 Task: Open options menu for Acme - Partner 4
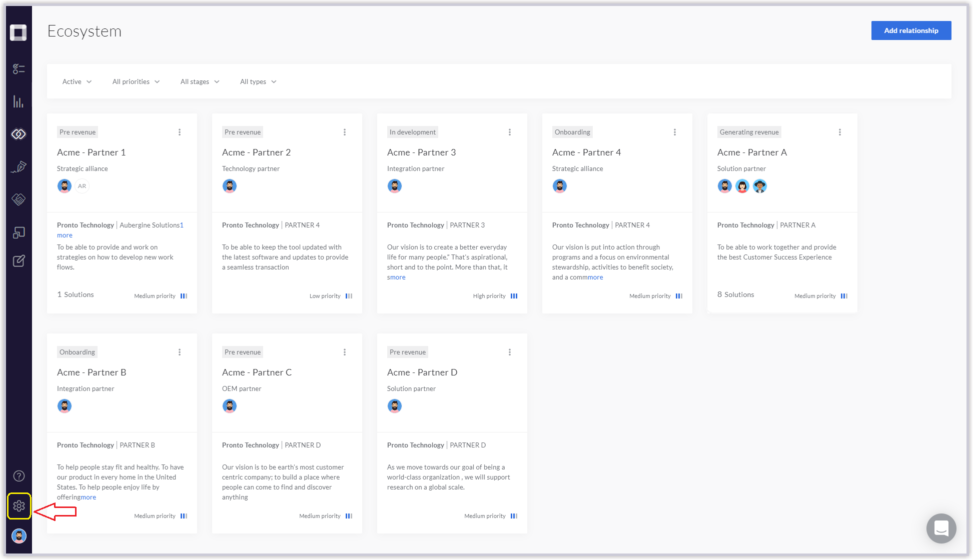point(675,132)
